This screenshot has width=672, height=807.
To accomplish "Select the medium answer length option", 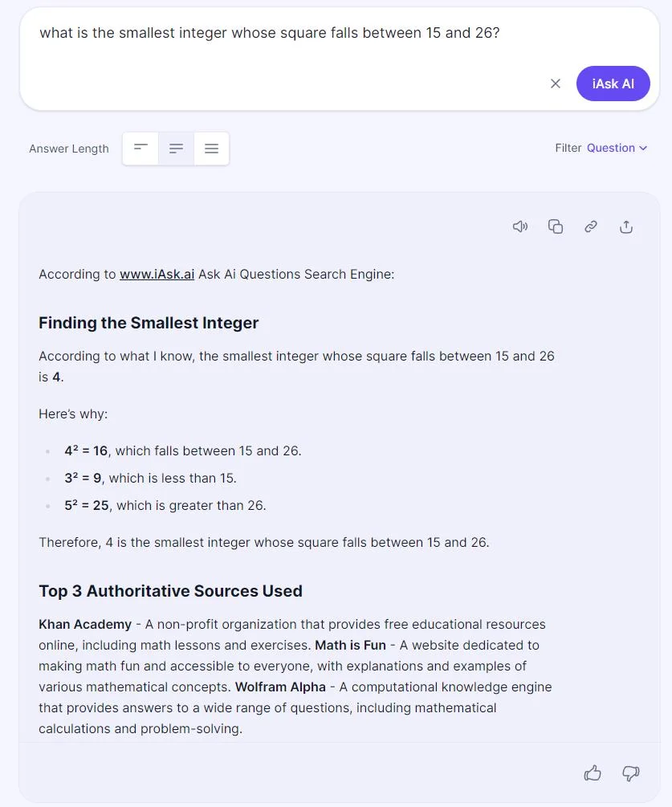I will coord(176,149).
